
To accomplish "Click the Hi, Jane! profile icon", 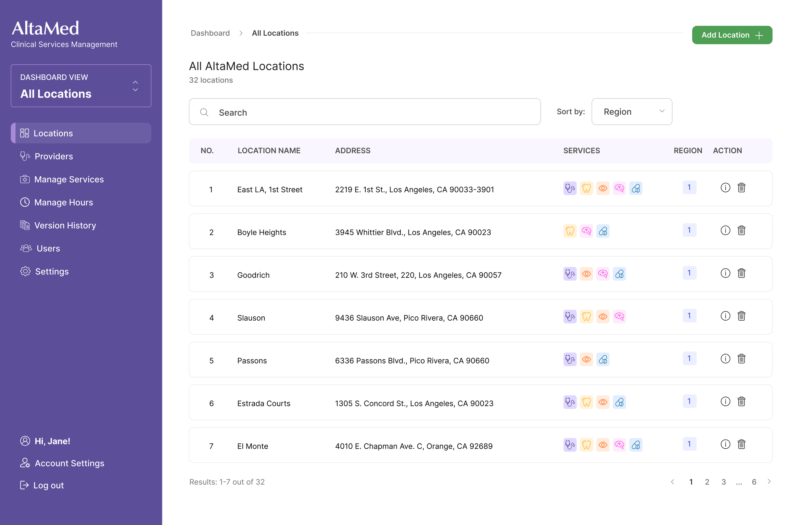I will 25,441.
